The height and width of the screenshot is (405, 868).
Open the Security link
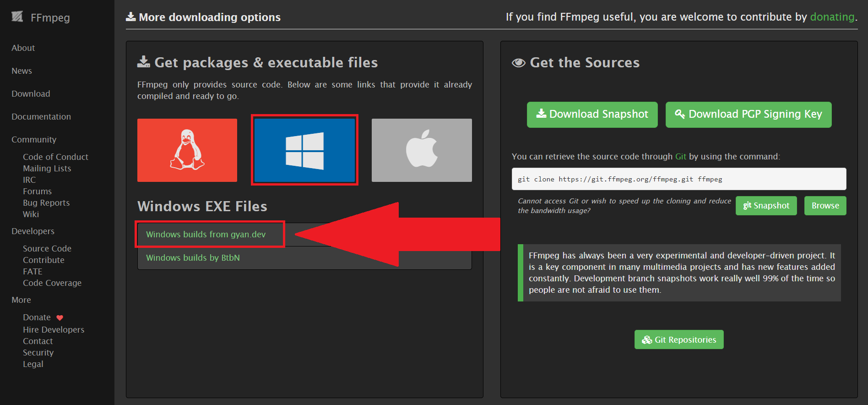pos(38,353)
